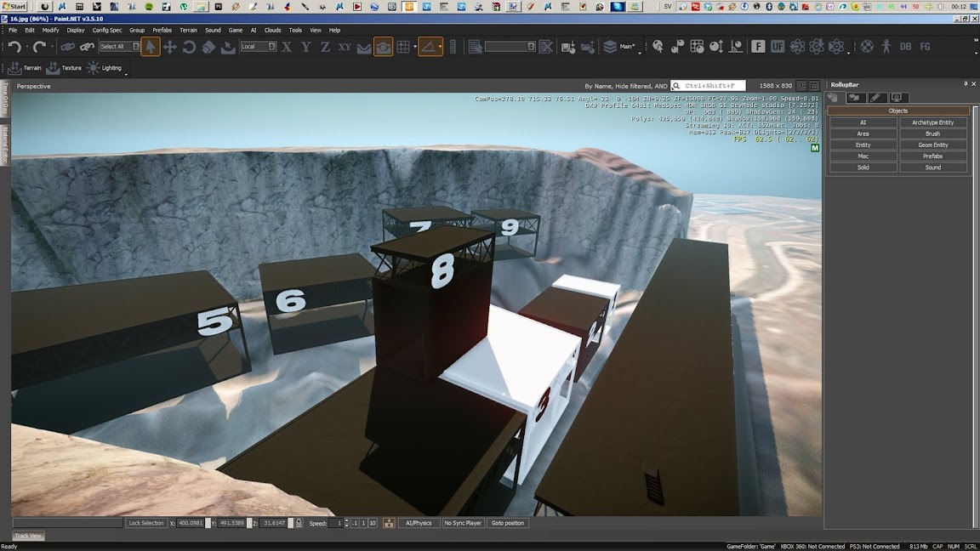Screen dimensions: 980x551
Task: Expand the redo history arrow
Action: (51, 47)
